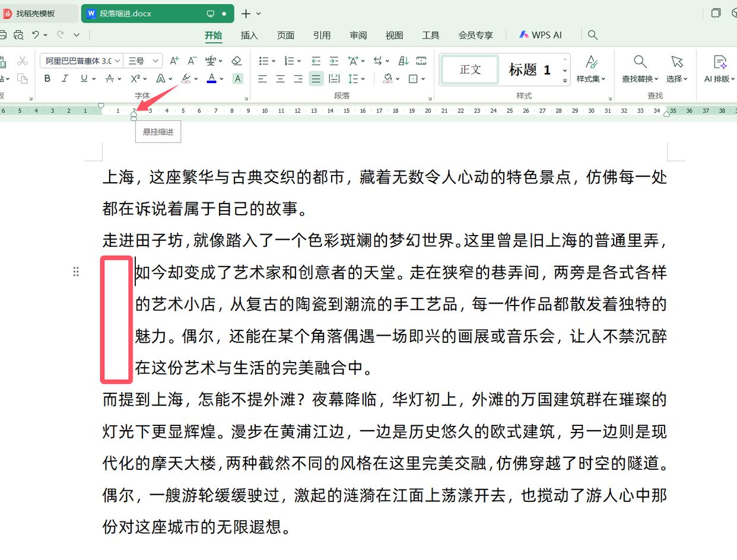Switch to the 审阅 tab
Screen dimensions: 737x560
click(358, 35)
